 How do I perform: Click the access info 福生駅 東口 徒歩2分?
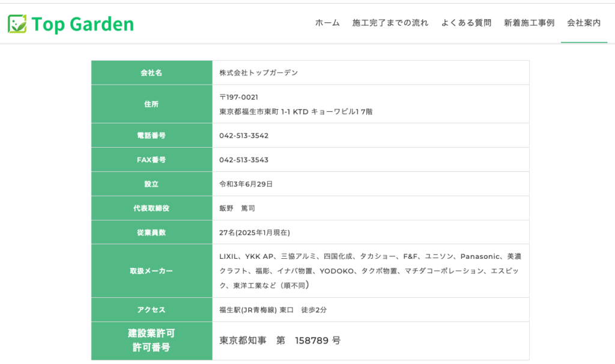273,310
